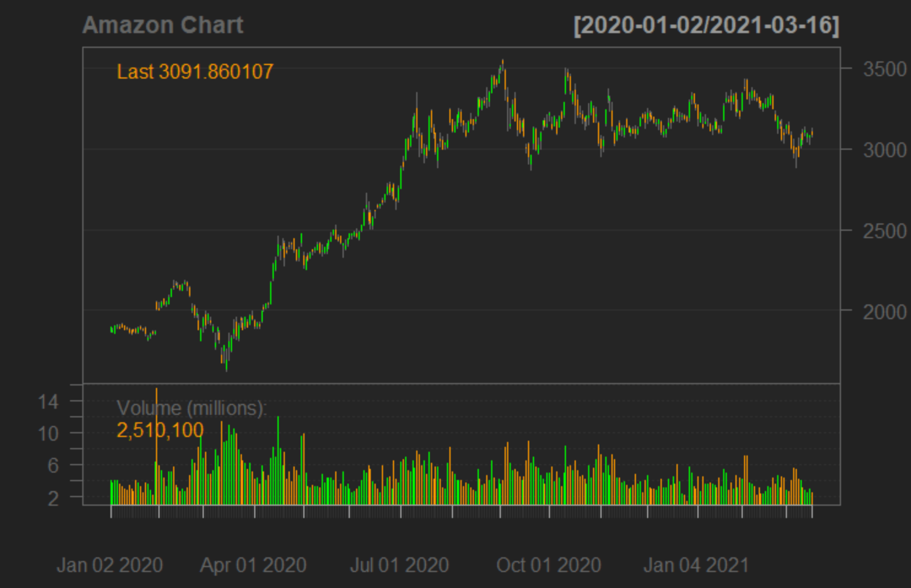The height and width of the screenshot is (588, 911).
Task: Select the 2,510,100 volume value
Action: (x=160, y=430)
